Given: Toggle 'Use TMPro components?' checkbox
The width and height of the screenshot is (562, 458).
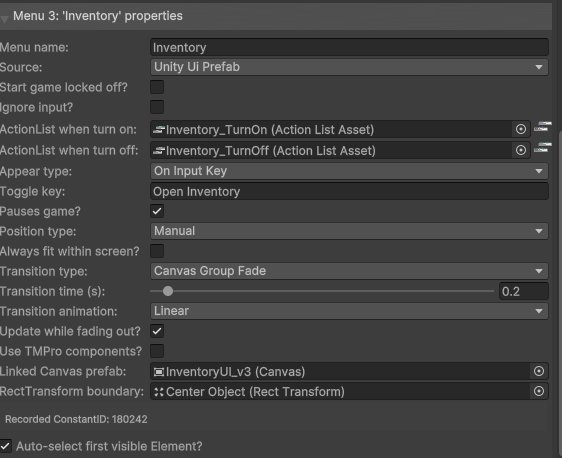Looking at the screenshot, I should coord(157,351).
